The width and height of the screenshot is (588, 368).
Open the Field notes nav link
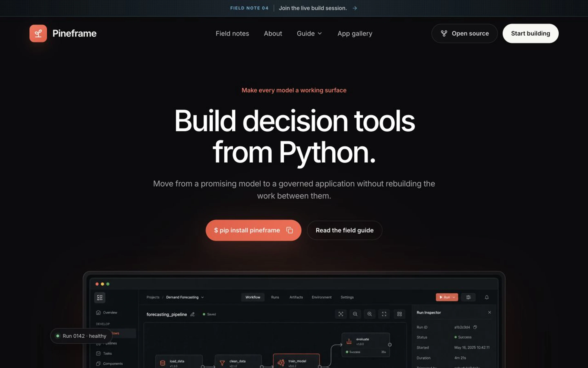click(x=232, y=33)
